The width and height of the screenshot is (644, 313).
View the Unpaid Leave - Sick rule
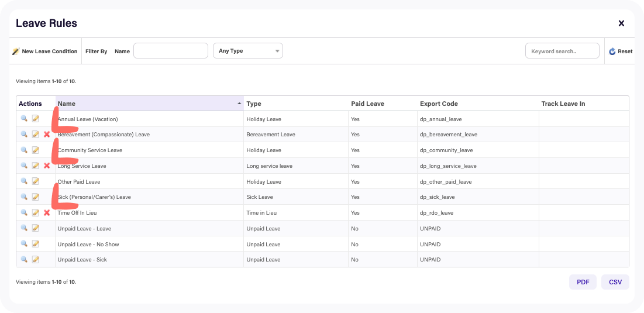click(24, 259)
